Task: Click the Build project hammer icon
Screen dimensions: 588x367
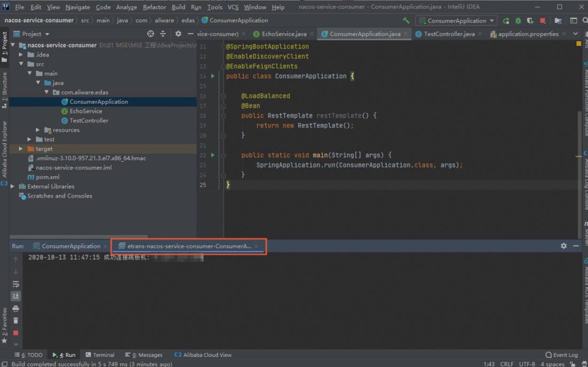Action: pos(406,20)
